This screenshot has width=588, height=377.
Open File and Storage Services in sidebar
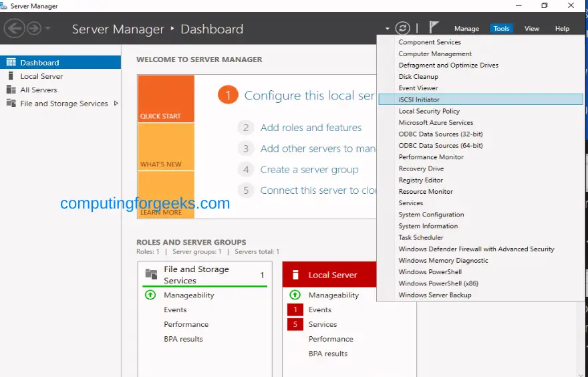[60, 103]
